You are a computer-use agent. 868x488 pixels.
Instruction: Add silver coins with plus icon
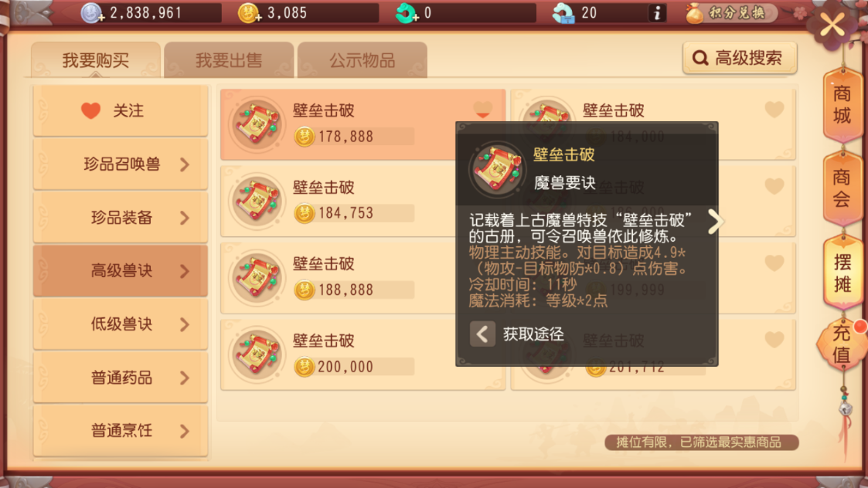93,12
